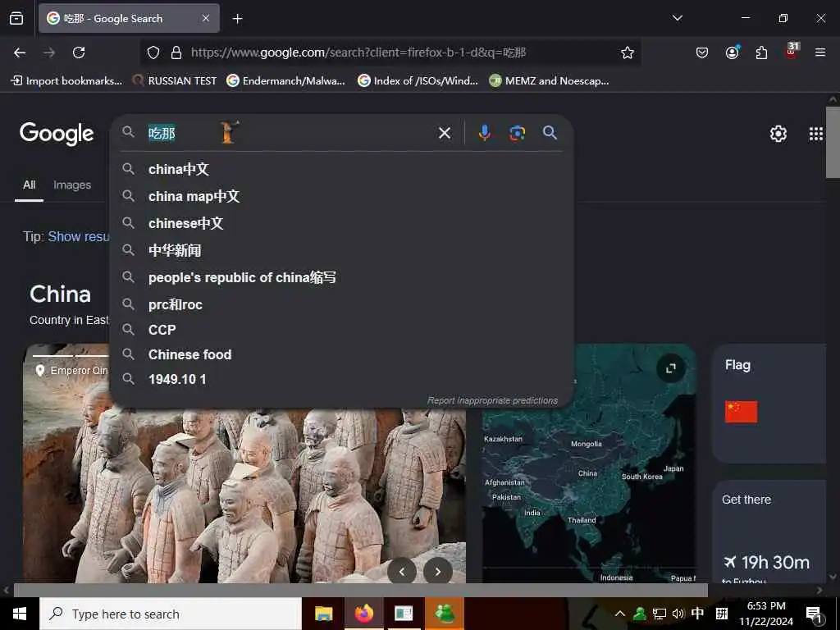Choose the 1949.10 1 suggestion
The height and width of the screenshot is (630, 840).
(341, 379)
